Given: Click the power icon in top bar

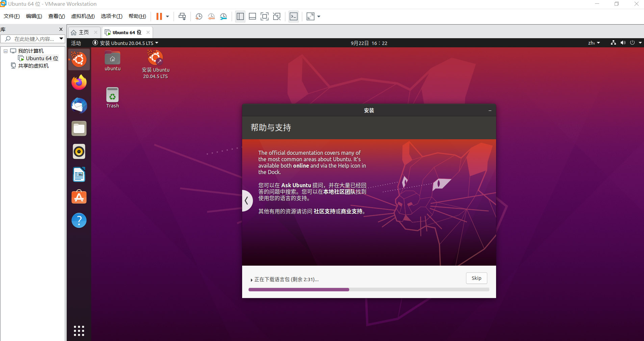Looking at the screenshot, I should (632, 43).
